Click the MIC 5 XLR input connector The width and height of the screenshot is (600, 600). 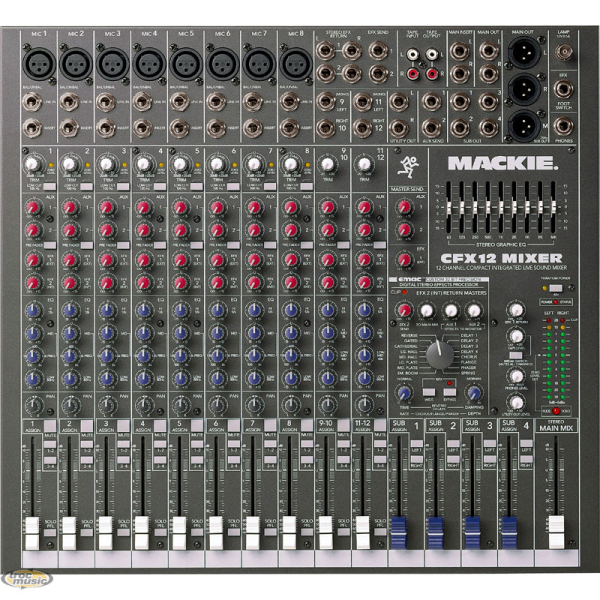point(186,64)
